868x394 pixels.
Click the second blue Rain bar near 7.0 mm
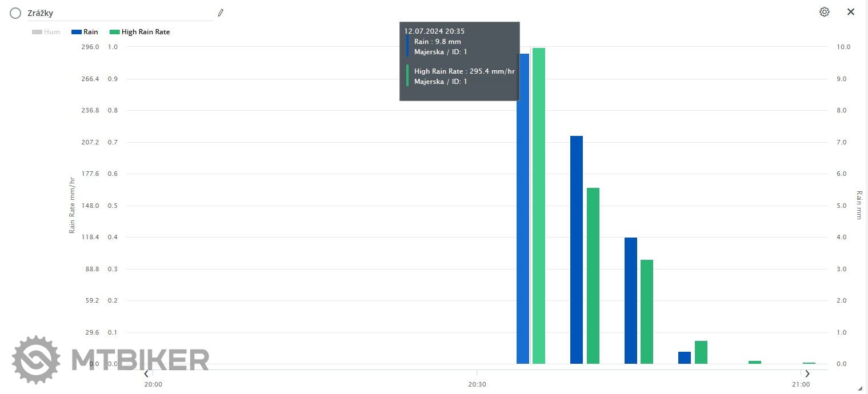577,250
